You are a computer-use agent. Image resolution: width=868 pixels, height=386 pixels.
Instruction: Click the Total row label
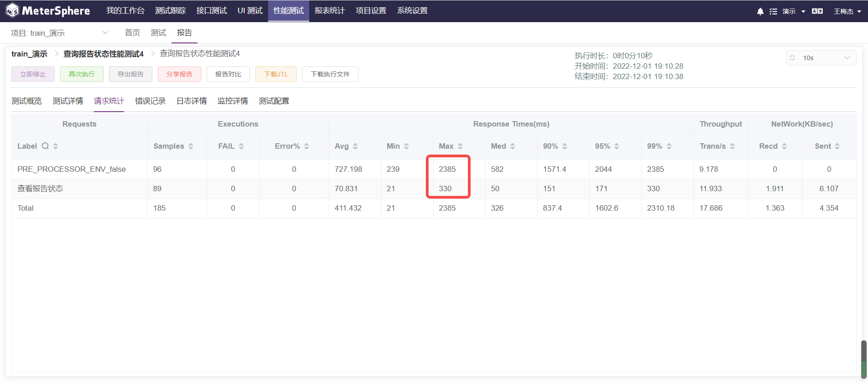pyautogui.click(x=25, y=208)
